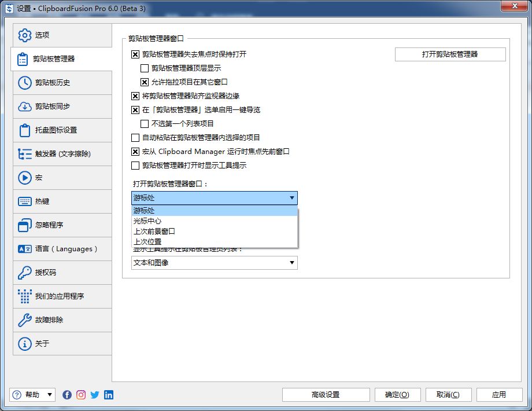Click the tray clipboard icon beside 托盘图标设置
532x411 pixels.
25,130
